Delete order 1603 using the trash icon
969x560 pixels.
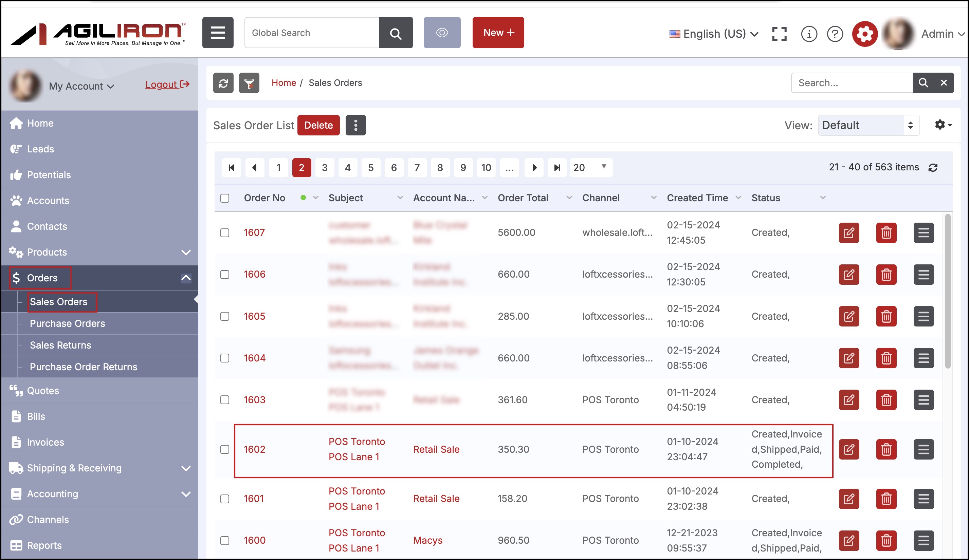coord(886,400)
